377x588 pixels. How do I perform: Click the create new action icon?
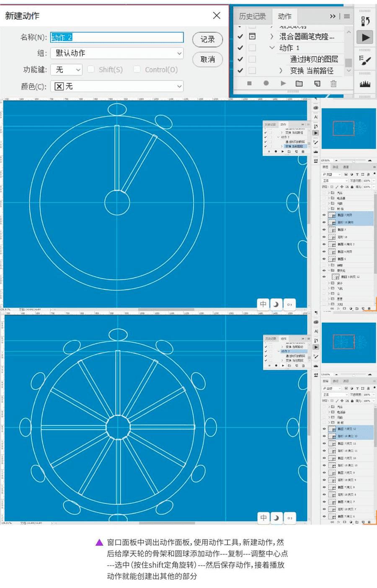[317, 83]
